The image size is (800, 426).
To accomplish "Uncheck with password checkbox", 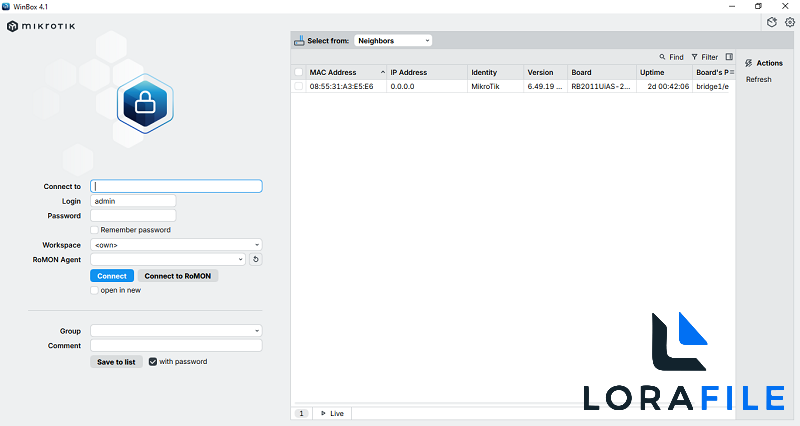I will point(153,362).
